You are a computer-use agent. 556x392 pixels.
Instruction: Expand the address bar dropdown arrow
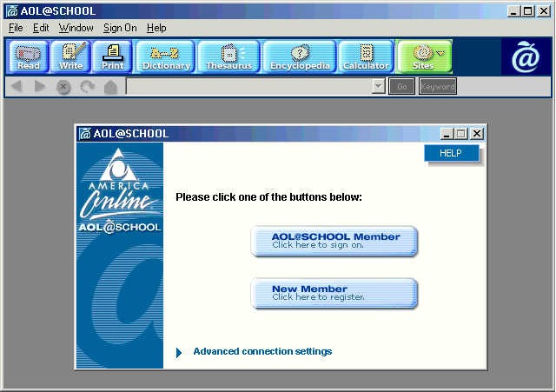tap(379, 87)
